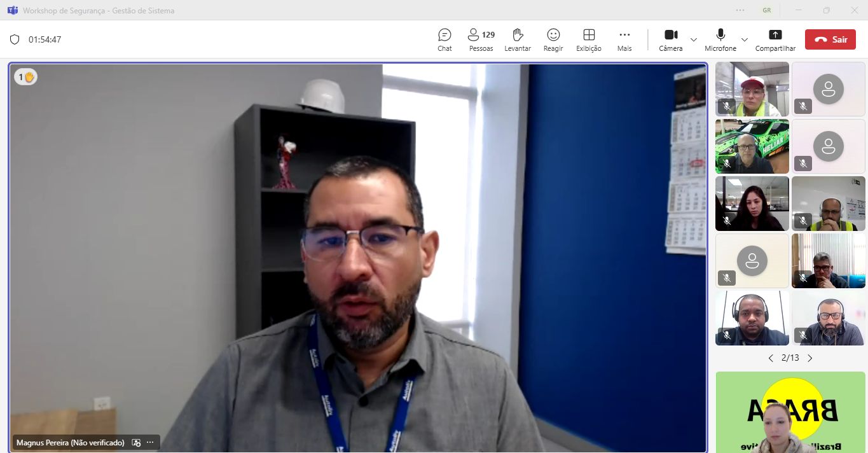Open the Reagir reactions menu
The height and width of the screenshot is (453, 868).
coord(553,39)
